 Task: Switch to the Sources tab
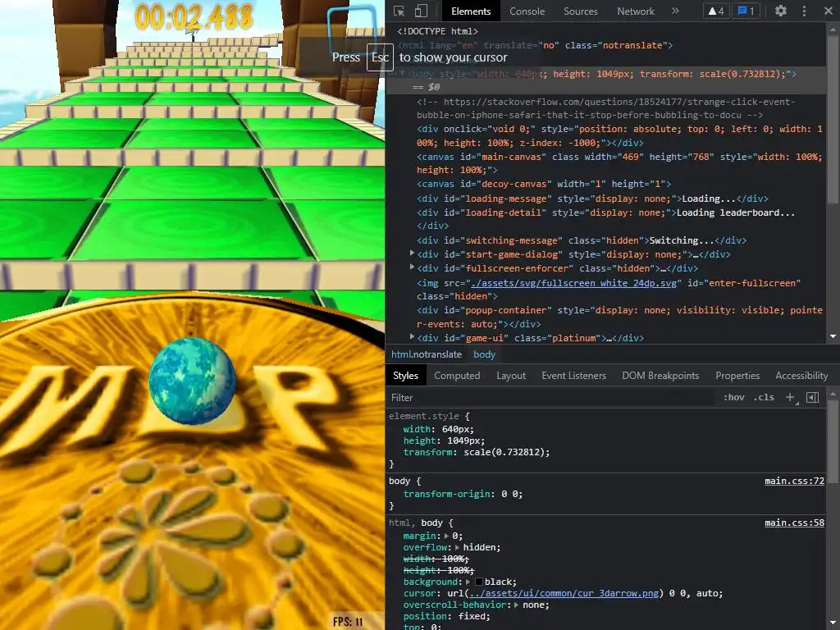click(x=580, y=11)
